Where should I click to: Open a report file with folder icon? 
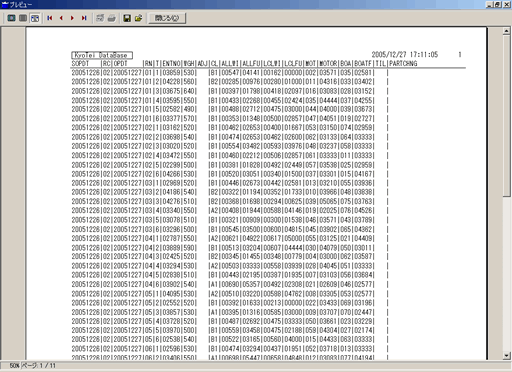point(139,18)
